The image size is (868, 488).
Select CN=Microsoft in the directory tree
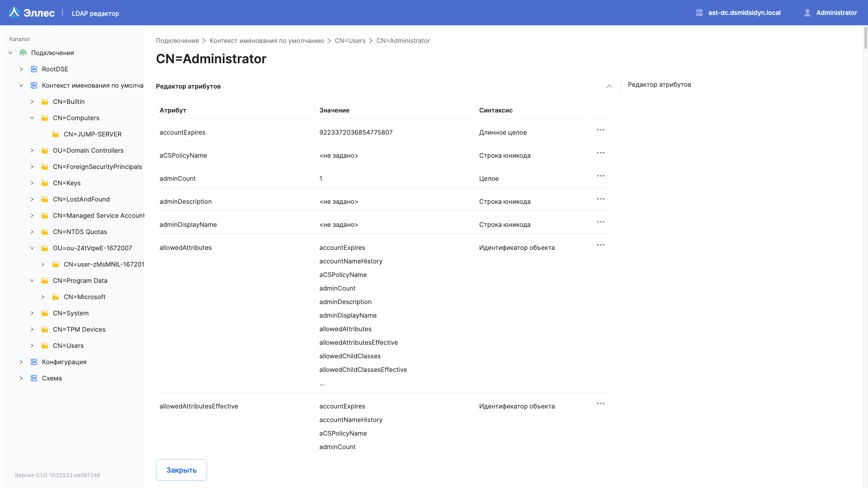(84, 297)
